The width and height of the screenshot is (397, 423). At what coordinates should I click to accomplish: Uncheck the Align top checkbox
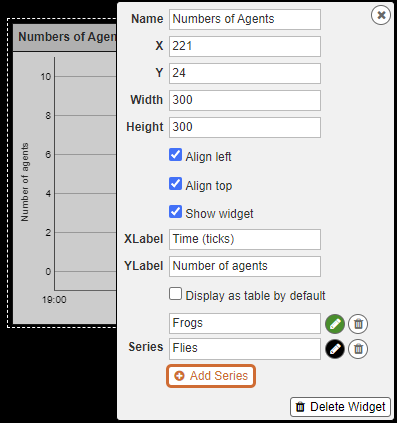pos(175,184)
